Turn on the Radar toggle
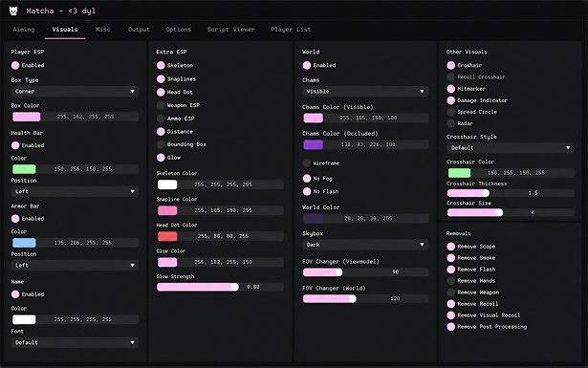The height and width of the screenshot is (368, 588). (x=450, y=123)
